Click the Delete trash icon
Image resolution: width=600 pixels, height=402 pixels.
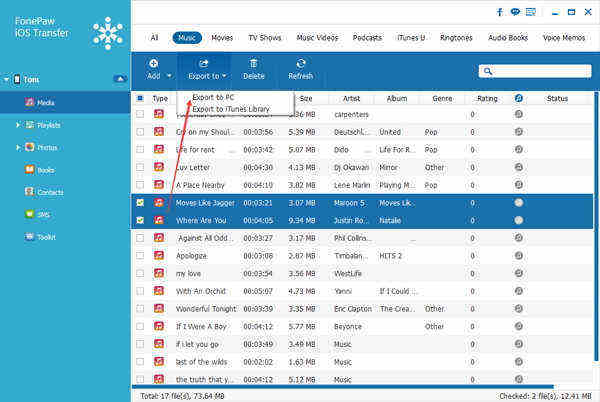[x=253, y=63]
